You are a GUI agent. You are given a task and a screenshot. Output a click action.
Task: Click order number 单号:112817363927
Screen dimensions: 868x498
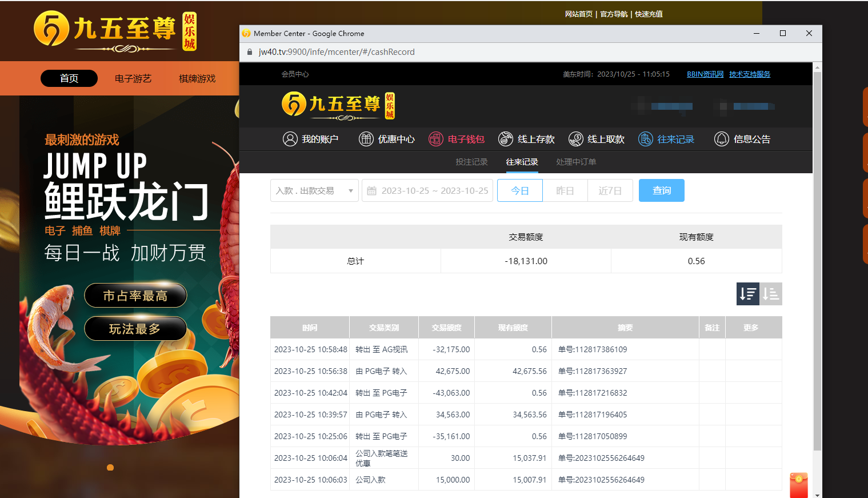pos(593,371)
